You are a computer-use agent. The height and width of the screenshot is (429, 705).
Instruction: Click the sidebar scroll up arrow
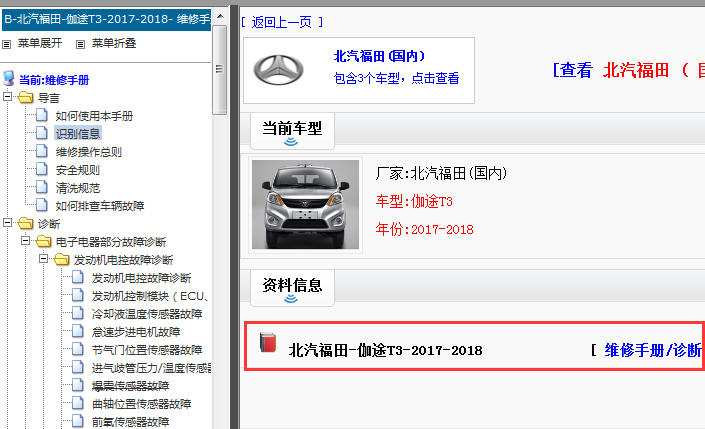point(220,17)
